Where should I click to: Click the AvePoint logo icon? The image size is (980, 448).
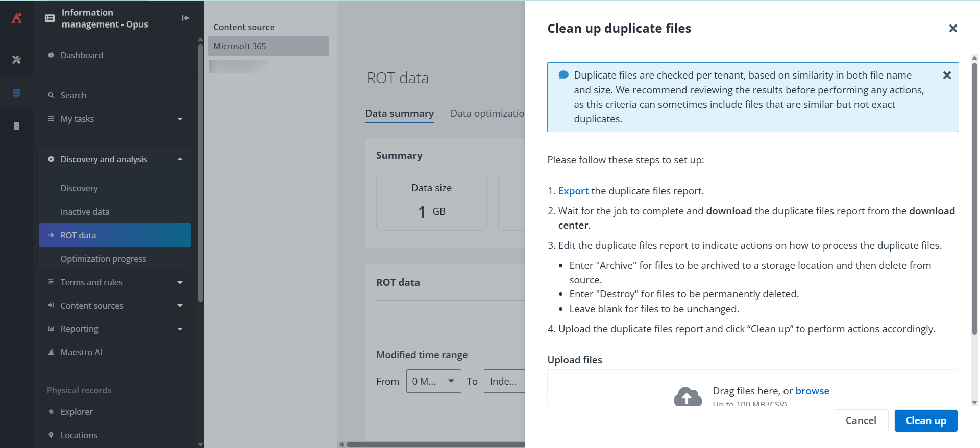pyautogui.click(x=17, y=18)
